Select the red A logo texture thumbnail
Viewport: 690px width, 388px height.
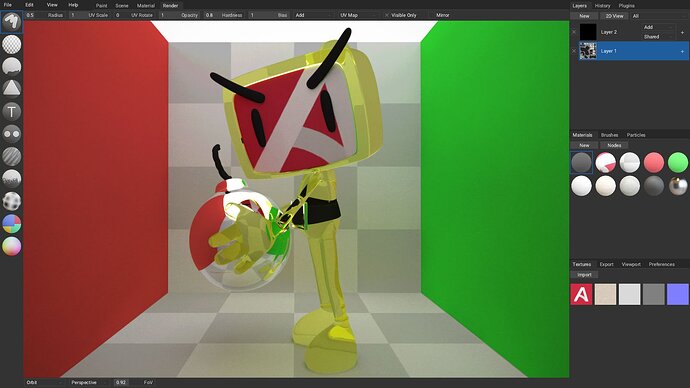click(581, 294)
